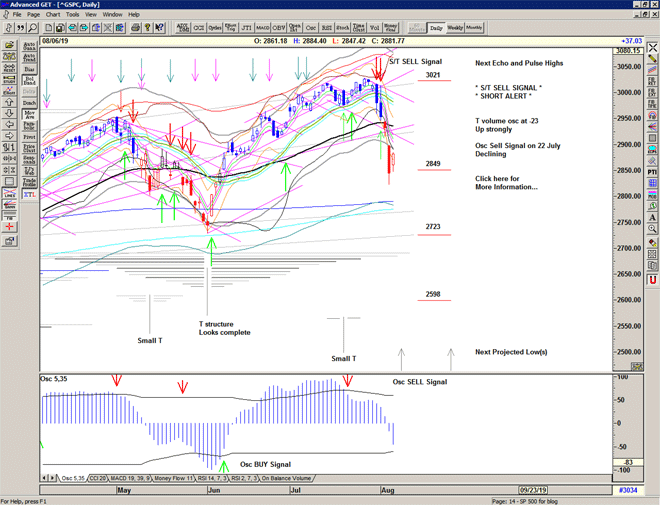This screenshot has height=505, width=660.
Task: Select the grid tool in right toolbar
Action: [x=652, y=183]
